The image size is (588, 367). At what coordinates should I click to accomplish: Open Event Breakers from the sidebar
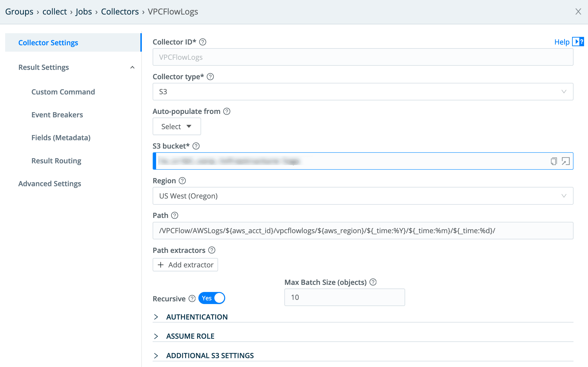[57, 115]
